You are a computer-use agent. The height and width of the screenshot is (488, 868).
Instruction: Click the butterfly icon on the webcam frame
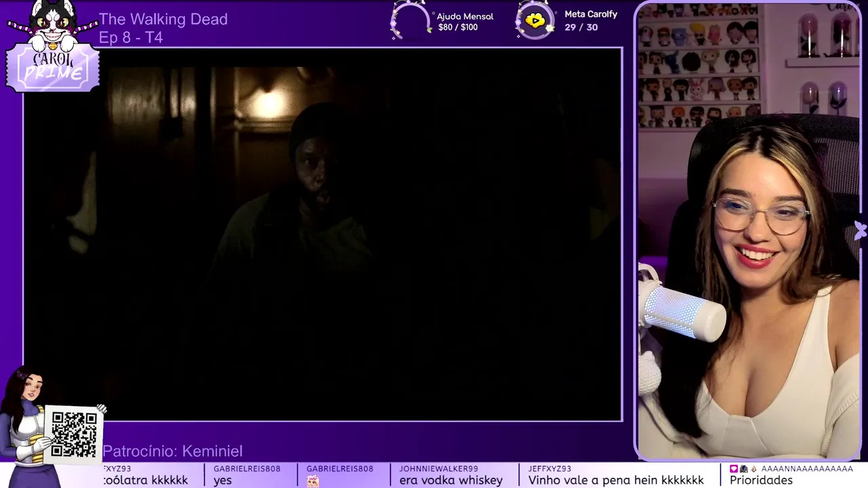click(860, 230)
